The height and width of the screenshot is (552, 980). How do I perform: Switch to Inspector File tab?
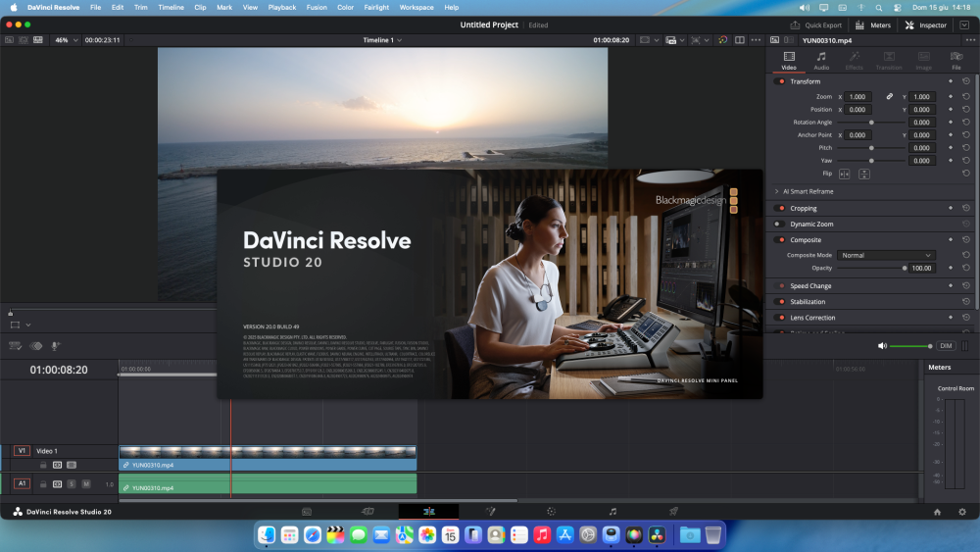[956, 61]
